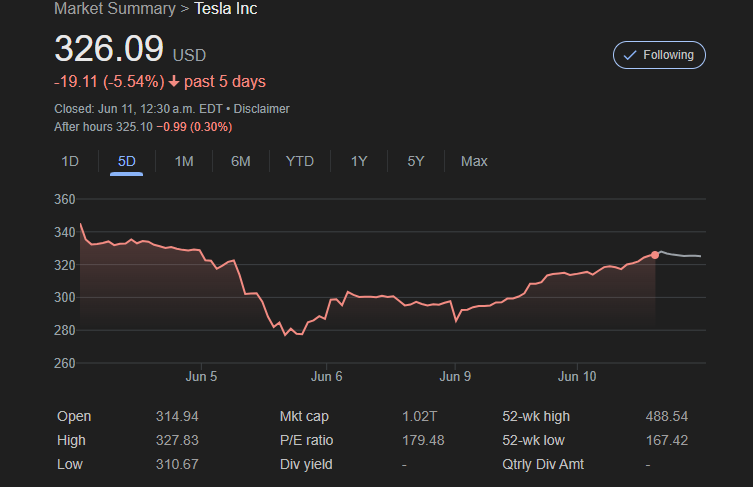Show the Max chart range
The width and height of the screenshot is (753, 487).
click(x=474, y=161)
